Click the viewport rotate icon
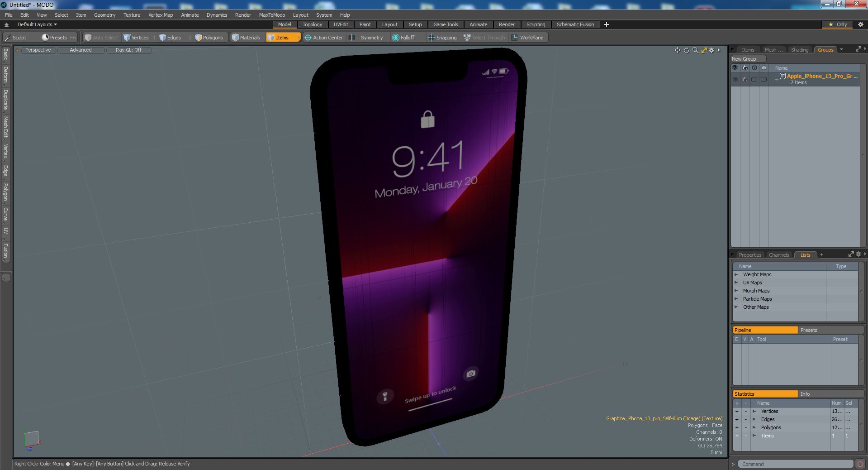868x470 pixels. (x=686, y=50)
